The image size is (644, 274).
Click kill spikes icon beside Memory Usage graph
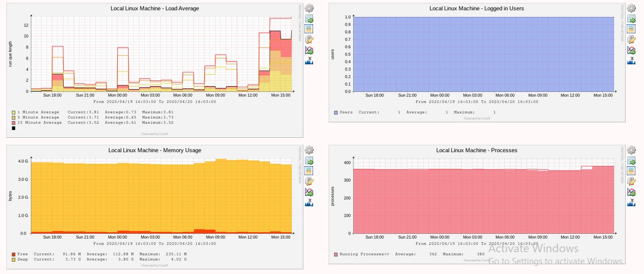[309, 202]
